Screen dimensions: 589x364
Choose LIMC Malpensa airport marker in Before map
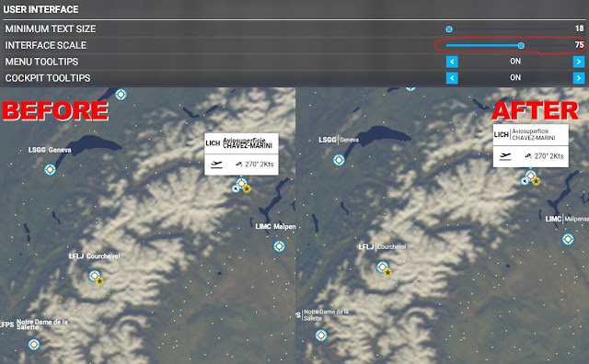(279, 246)
